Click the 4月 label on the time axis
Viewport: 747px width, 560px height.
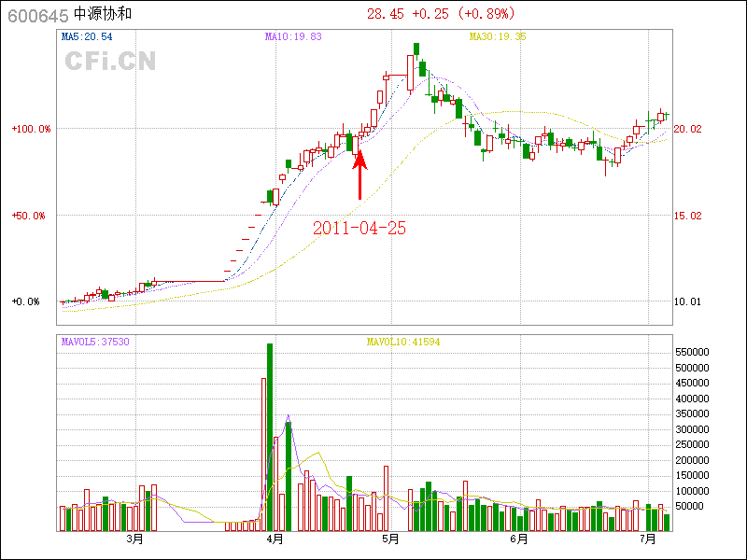[275, 539]
